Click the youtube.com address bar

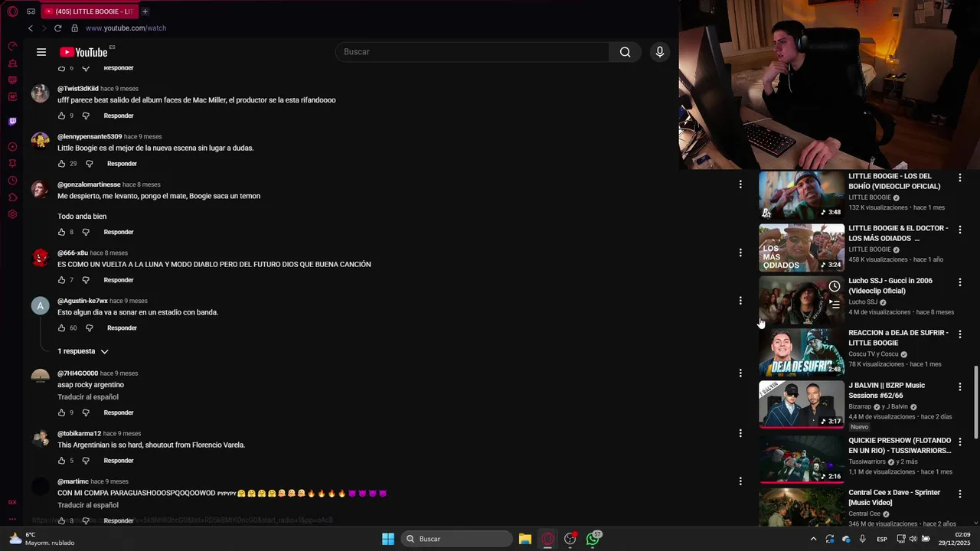coord(126,28)
